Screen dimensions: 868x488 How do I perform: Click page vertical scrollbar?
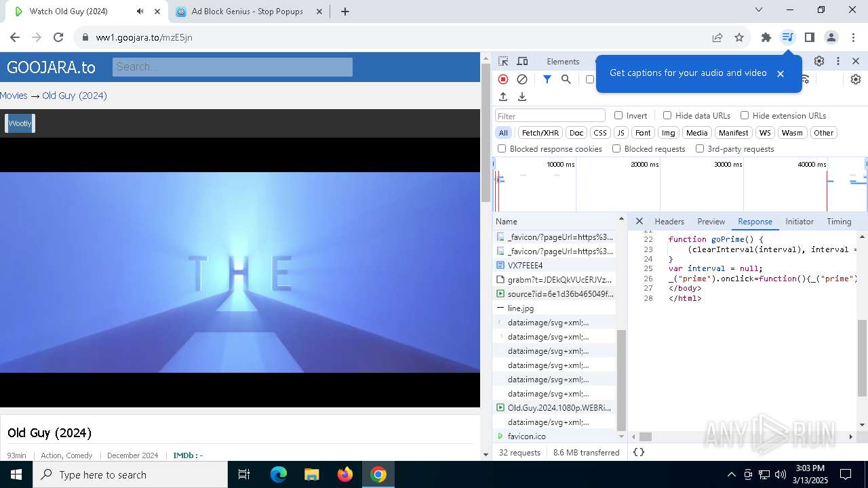(486, 132)
